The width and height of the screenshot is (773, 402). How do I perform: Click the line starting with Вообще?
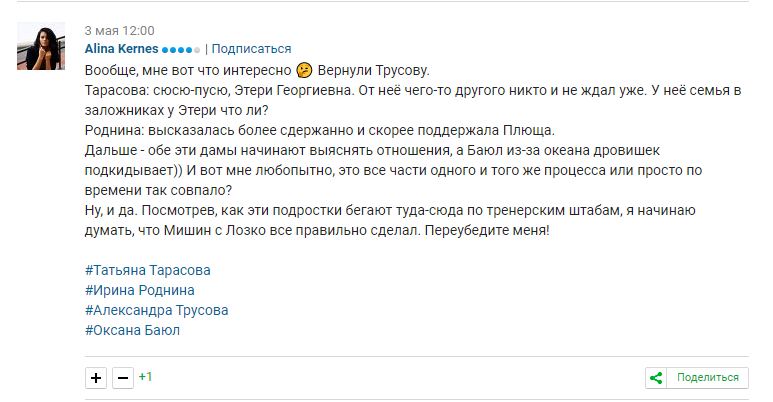point(188,70)
